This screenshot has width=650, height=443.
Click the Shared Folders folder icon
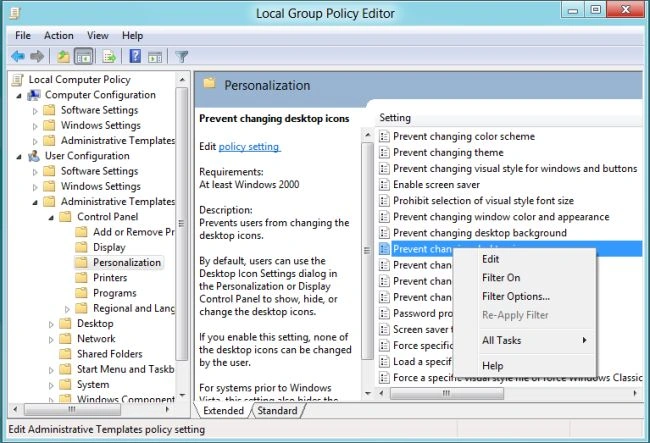click(x=65, y=354)
